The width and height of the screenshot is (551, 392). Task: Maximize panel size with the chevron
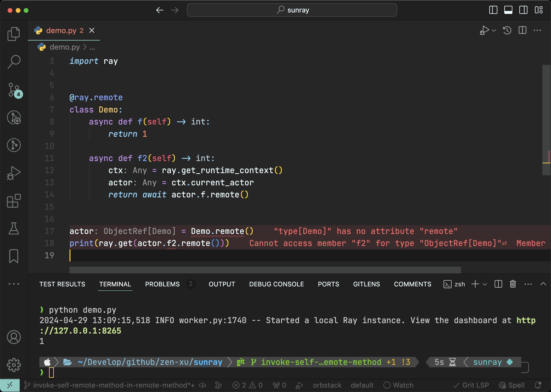pyautogui.click(x=543, y=284)
